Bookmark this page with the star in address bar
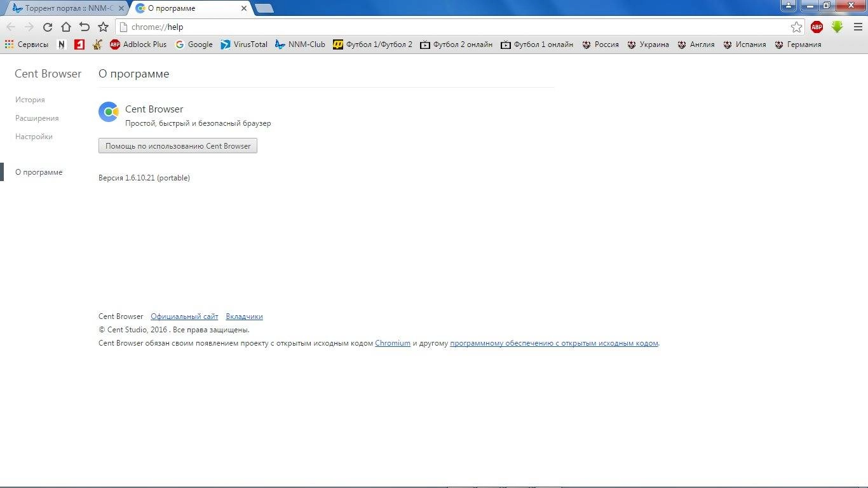This screenshot has width=868, height=488. click(796, 27)
